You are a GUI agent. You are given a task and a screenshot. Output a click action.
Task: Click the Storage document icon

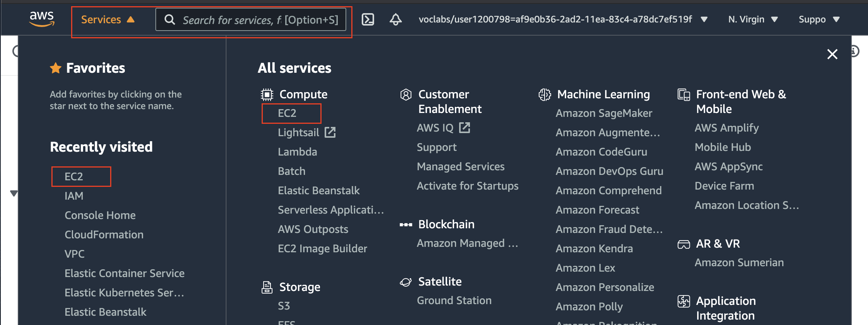tap(267, 287)
